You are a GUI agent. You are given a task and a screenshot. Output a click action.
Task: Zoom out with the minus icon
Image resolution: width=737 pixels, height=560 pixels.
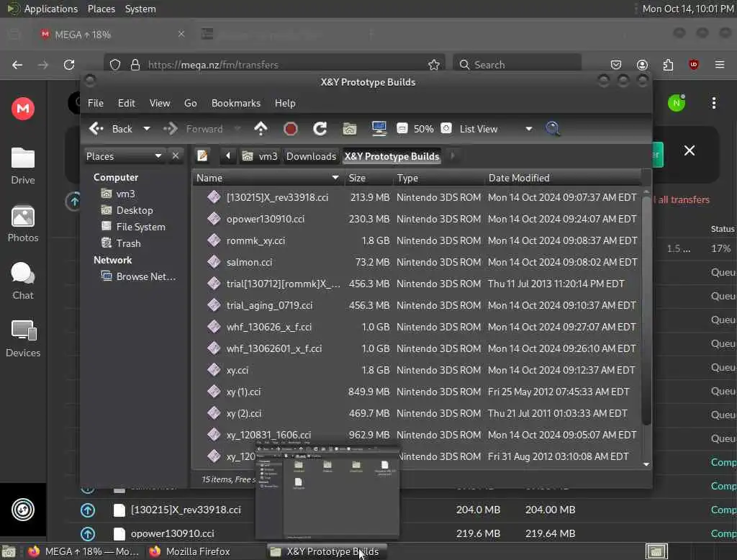point(402,128)
